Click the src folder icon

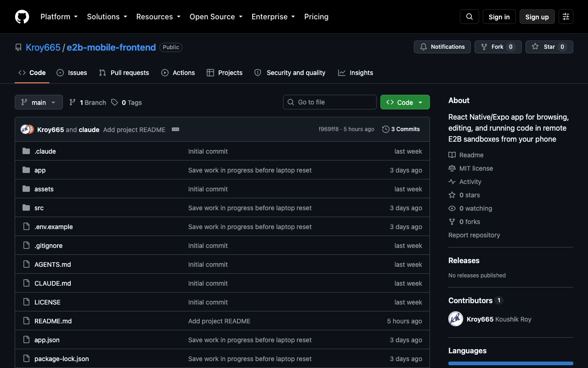click(x=26, y=208)
